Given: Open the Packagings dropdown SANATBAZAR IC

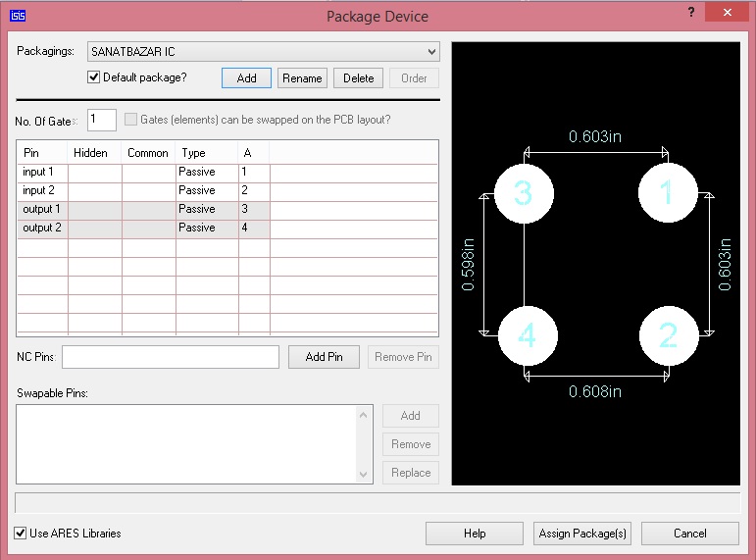Looking at the screenshot, I should coord(263,52).
